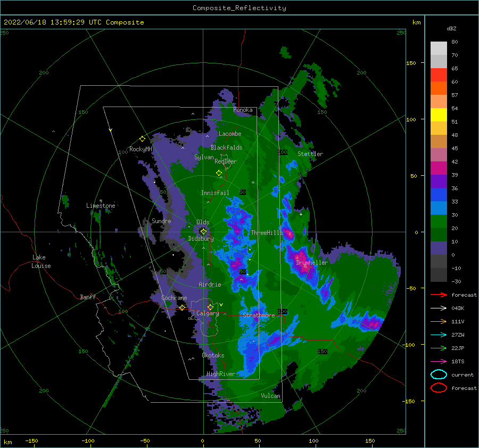
Task: Click the Calgary label
Action: point(208,313)
